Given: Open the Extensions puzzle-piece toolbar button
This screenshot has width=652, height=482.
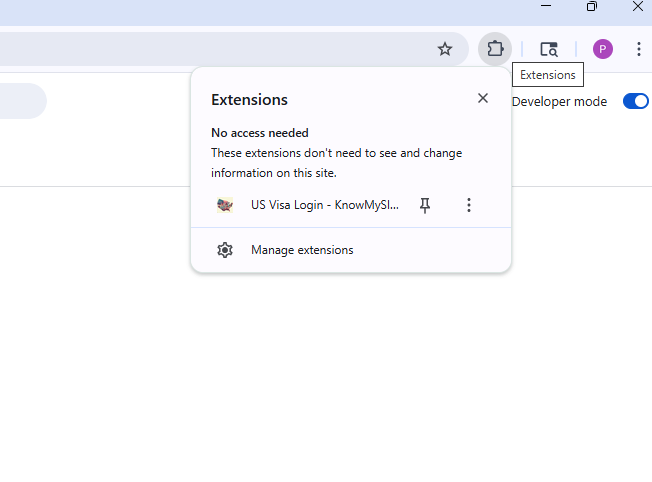Looking at the screenshot, I should pos(495,49).
